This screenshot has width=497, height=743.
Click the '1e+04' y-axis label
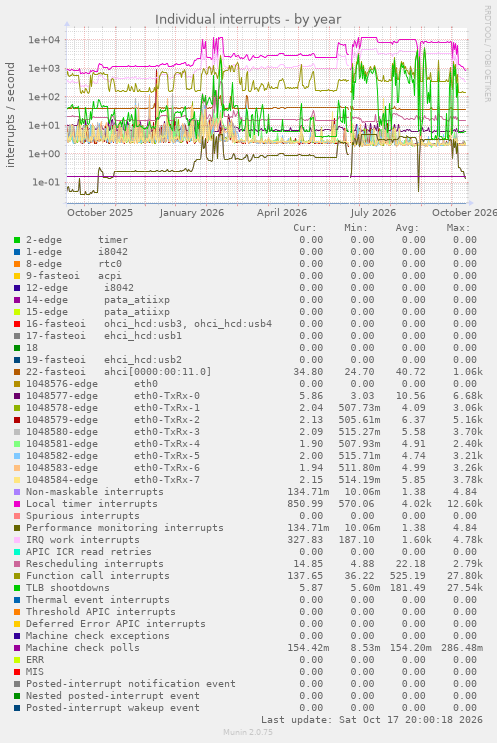[x=45, y=40]
